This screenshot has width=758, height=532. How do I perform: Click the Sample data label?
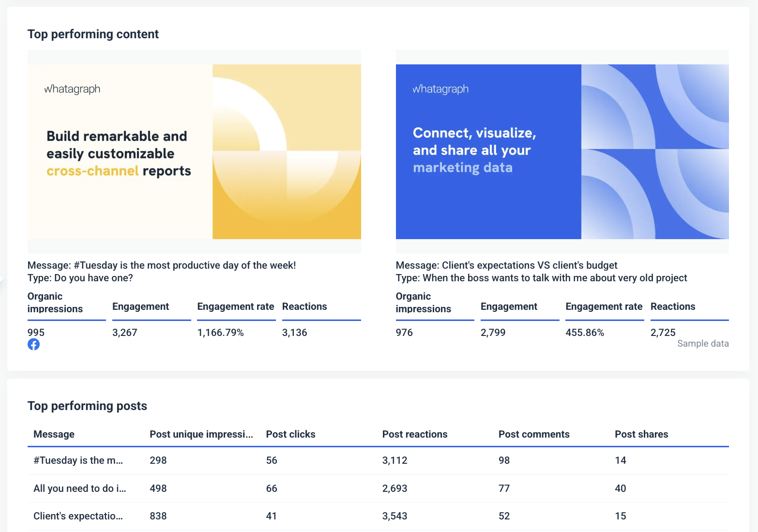tap(703, 343)
